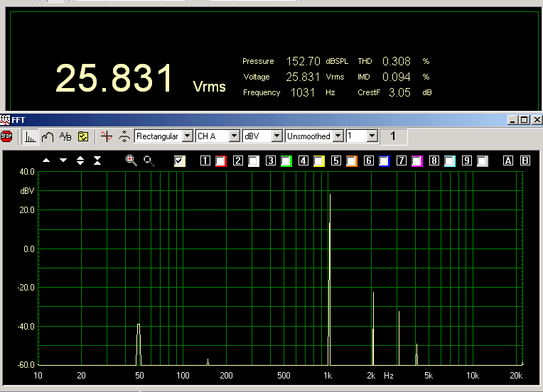
Task: Toggle the gray overlay 9 checkbox
Action: coord(482,161)
